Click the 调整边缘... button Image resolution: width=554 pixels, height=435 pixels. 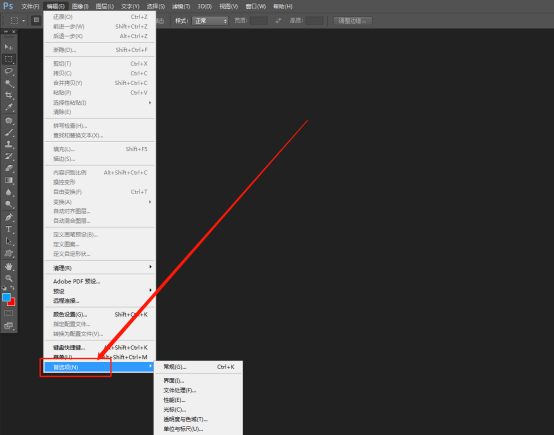tap(352, 21)
